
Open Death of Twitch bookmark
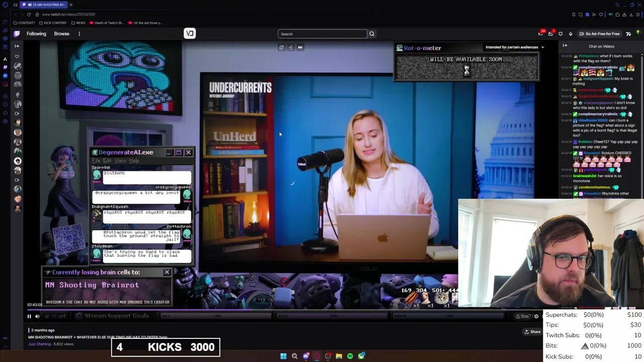pyautogui.click(x=107, y=23)
